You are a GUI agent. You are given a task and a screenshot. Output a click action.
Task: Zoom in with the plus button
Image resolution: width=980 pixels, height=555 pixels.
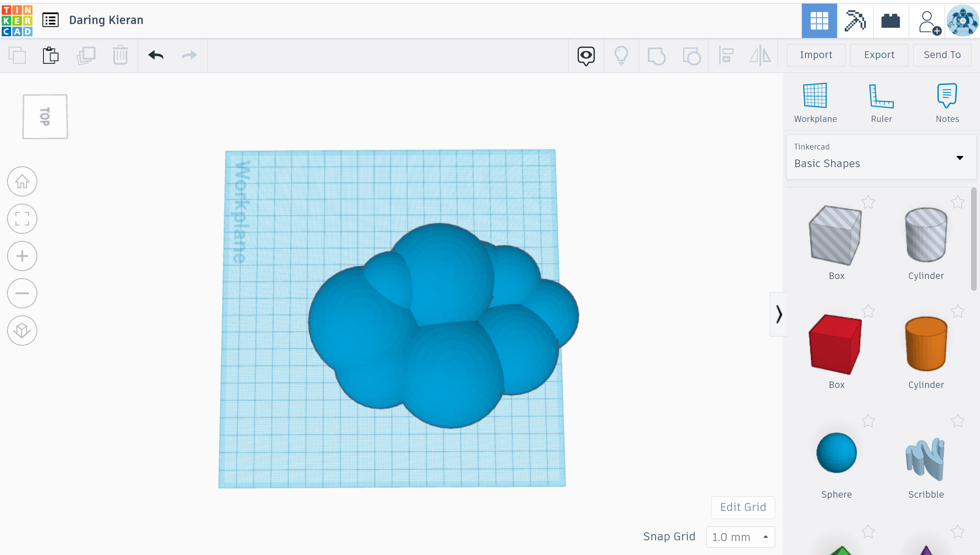pos(22,256)
